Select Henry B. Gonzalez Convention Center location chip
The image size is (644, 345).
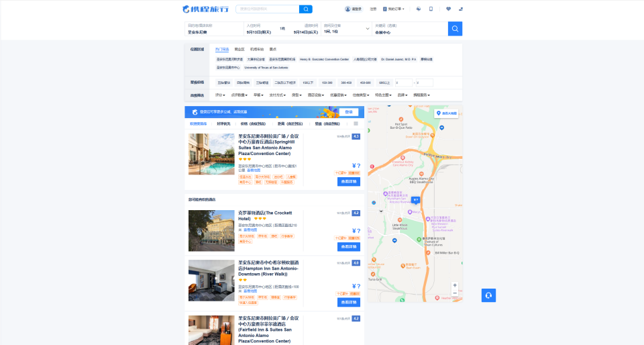click(x=324, y=60)
